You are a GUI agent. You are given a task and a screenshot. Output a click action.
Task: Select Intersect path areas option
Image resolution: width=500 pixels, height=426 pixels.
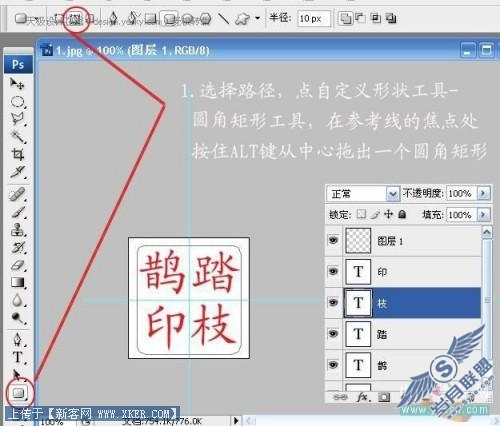tap(376, 18)
